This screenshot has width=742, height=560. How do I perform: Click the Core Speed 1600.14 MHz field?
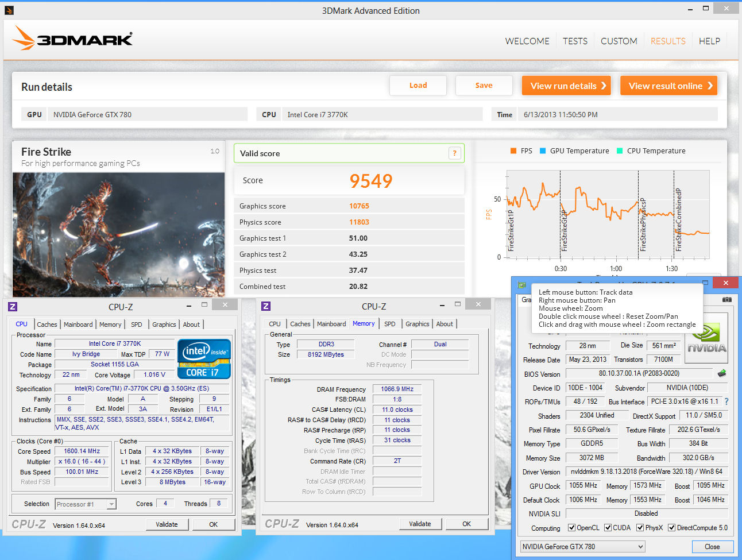point(82,451)
